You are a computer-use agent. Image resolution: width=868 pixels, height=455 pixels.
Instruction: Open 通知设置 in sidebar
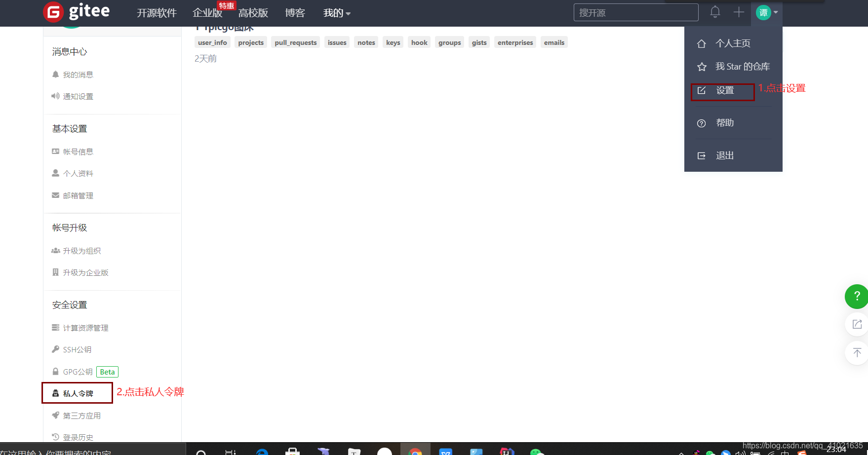(x=78, y=97)
